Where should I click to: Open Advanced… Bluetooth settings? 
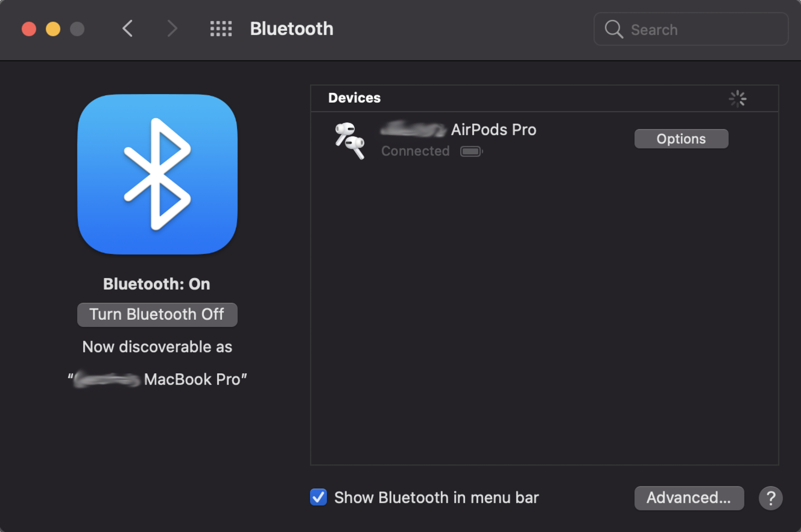(x=689, y=498)
